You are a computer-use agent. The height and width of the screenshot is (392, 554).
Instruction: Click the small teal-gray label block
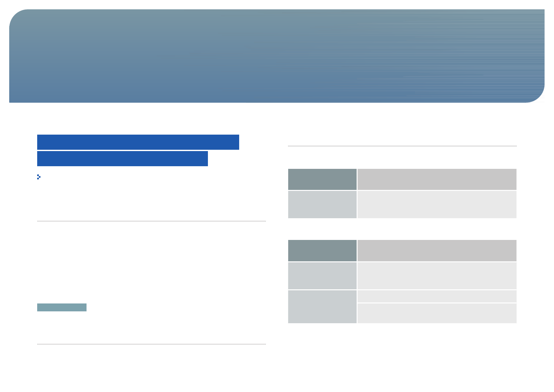pos(62,307)
